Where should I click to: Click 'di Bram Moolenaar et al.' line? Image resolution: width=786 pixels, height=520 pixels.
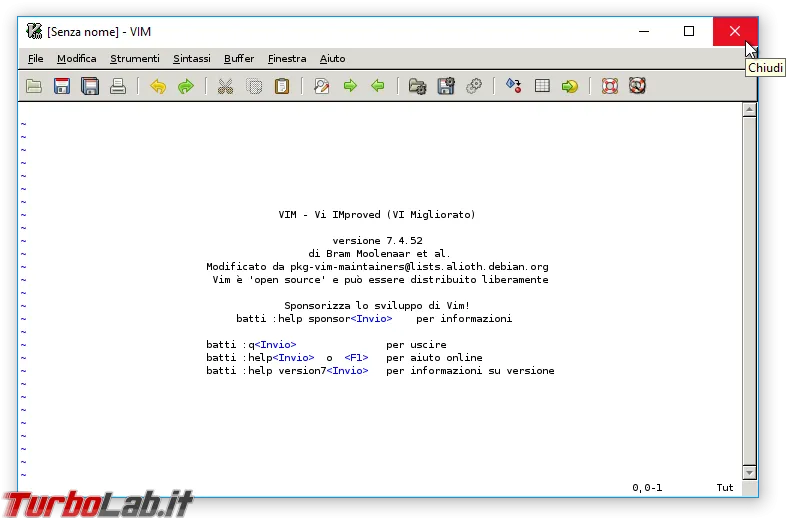pyautogui.click(x=379, y=254)
